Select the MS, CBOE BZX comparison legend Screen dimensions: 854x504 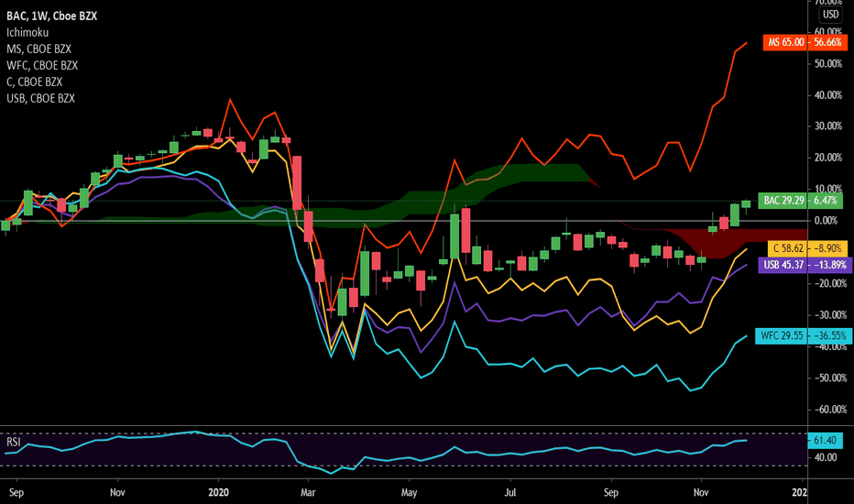pos(38,49)
